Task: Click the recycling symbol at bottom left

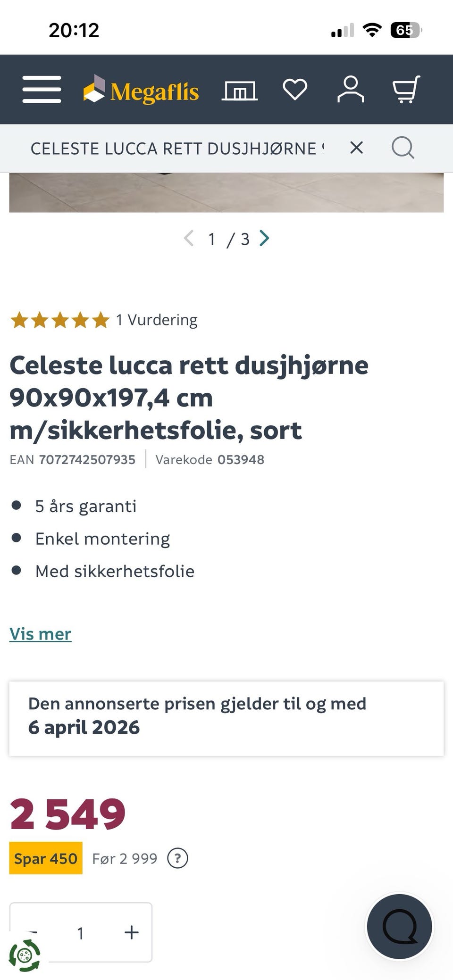Action: (x=27, y=956)
